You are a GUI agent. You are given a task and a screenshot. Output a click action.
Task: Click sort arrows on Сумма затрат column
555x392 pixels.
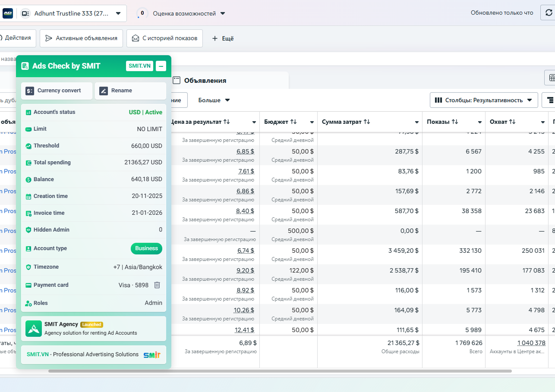point(367,122)
